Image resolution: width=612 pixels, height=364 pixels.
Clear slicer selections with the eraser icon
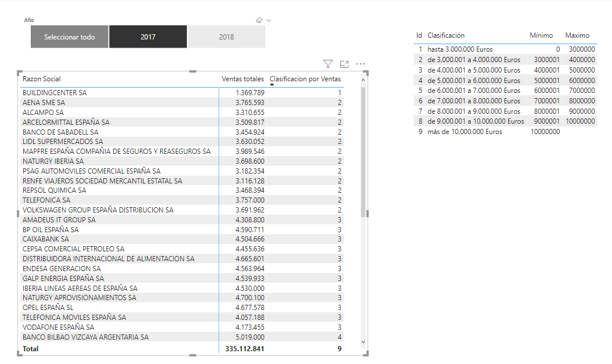(x=260, y=20)
